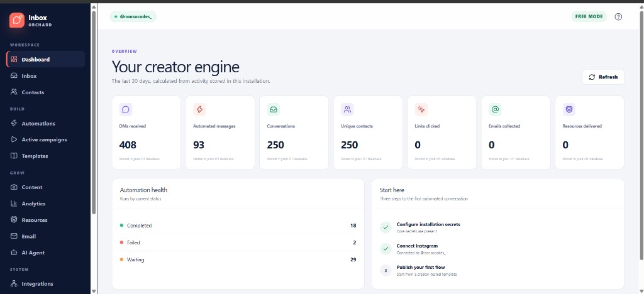
Task: Click the Automated messages lightning icon
Action: point(199,109)
